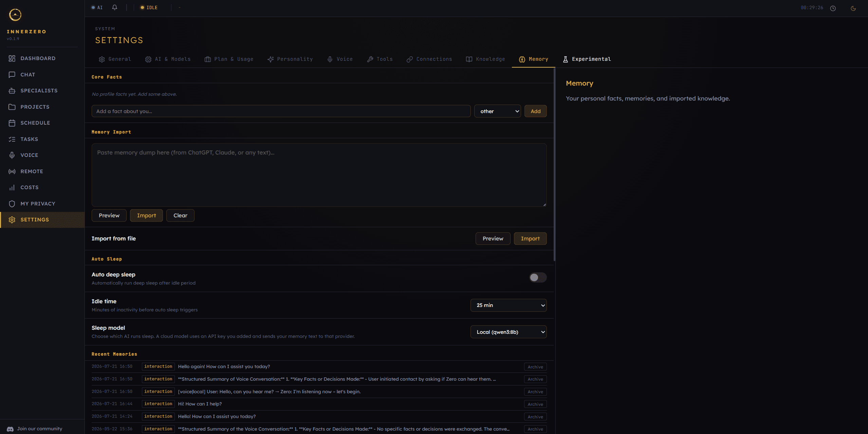This screenshot has height=434, width=868.
Task: Open the Sleep model dropdown
Action: coord(509,332)
